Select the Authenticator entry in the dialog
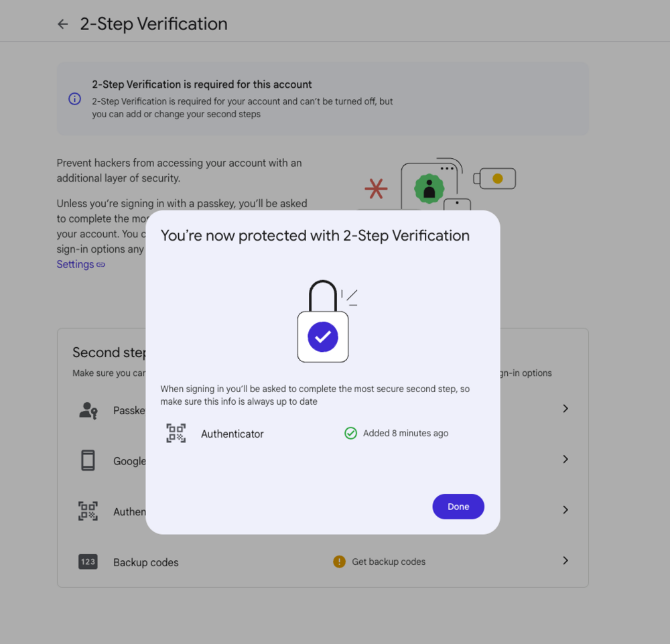Image resolution: width=670 pixels, height=644 pixels. pyautogui.click(x=232, y=434)
